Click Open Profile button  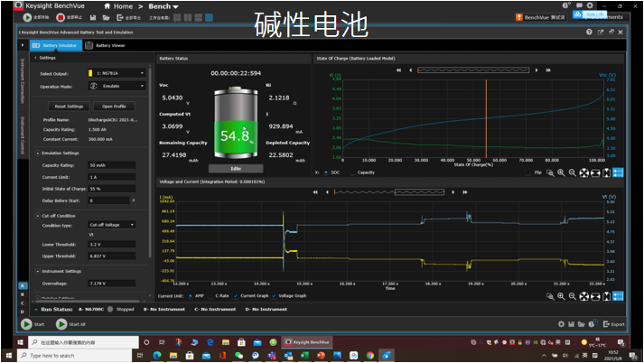click(114, 107)
